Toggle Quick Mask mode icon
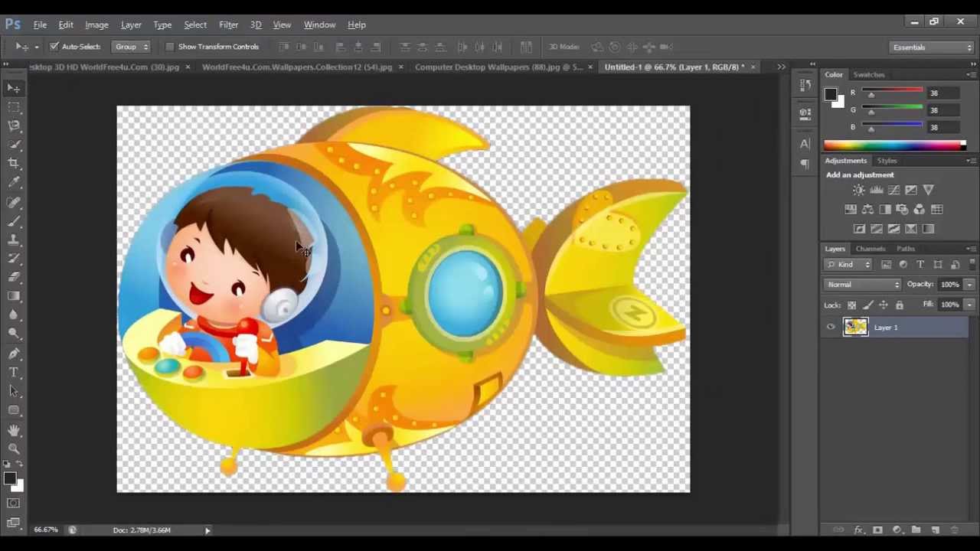This screenshot has height=551, width=980. click(13, 503)
